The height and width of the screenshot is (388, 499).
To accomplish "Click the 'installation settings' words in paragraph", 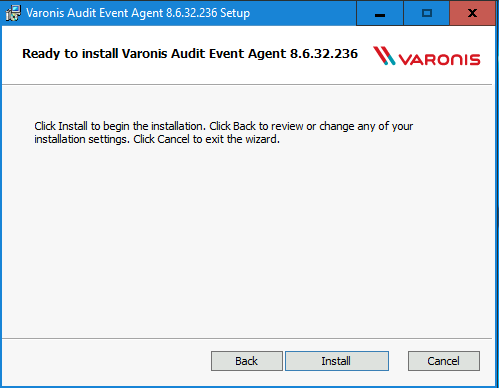I will coord(81,139).
